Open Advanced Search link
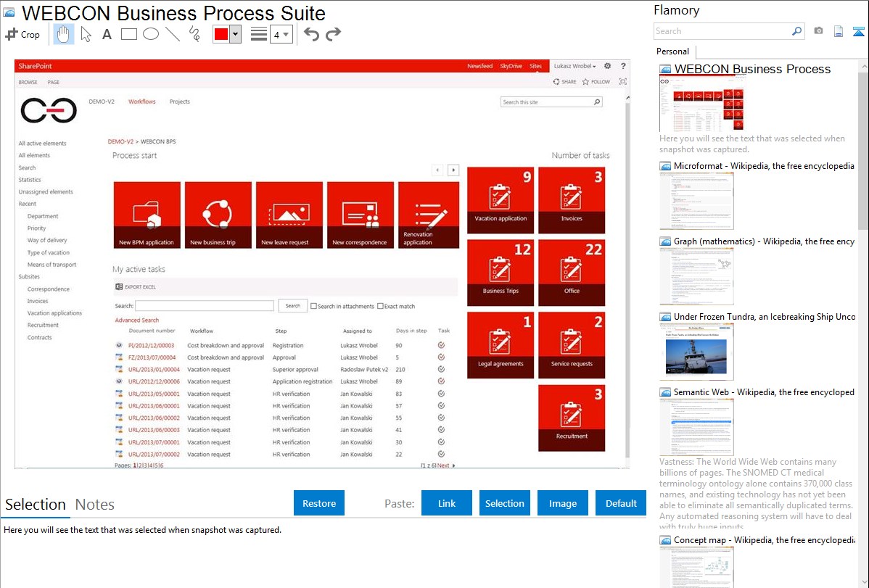 click(137, 320)
